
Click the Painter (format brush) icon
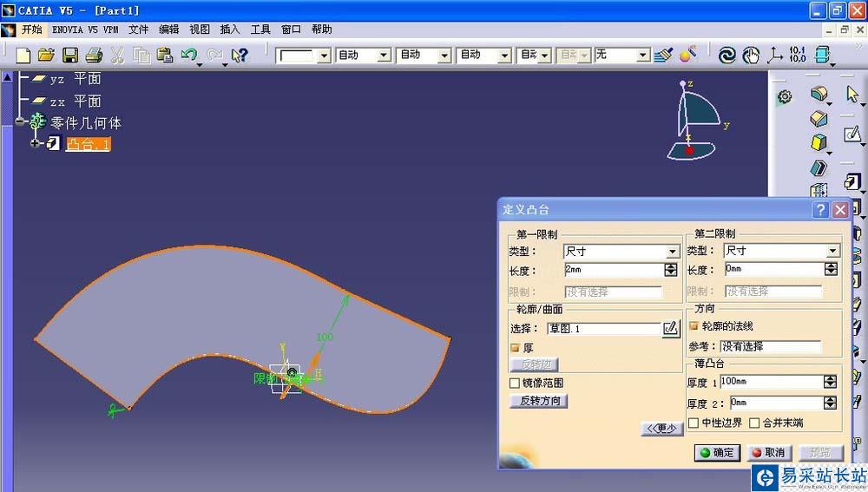point(663,55)
